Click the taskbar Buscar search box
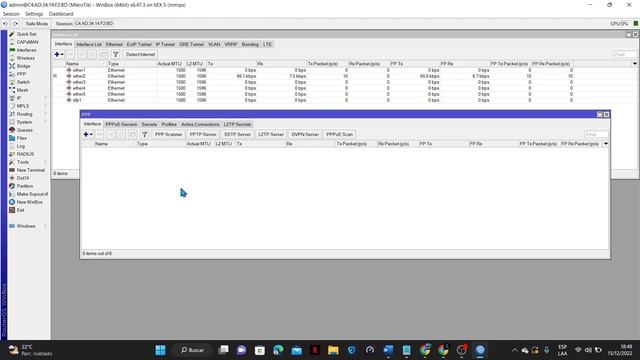 pyautogui.click(x=193, y=350)
